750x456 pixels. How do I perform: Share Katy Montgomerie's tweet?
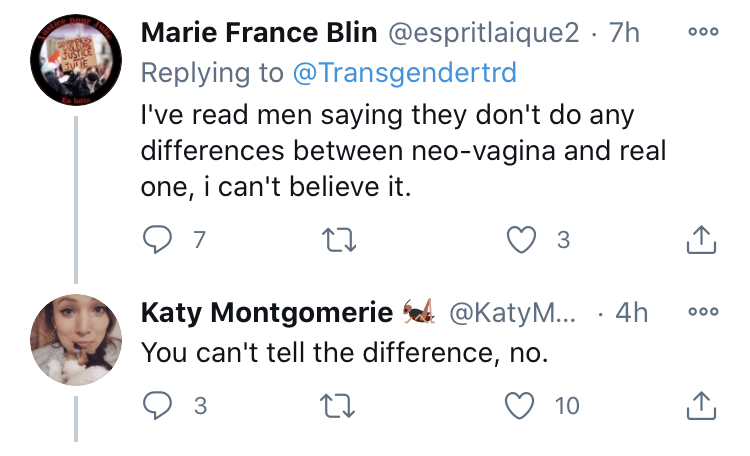(701, 405)
